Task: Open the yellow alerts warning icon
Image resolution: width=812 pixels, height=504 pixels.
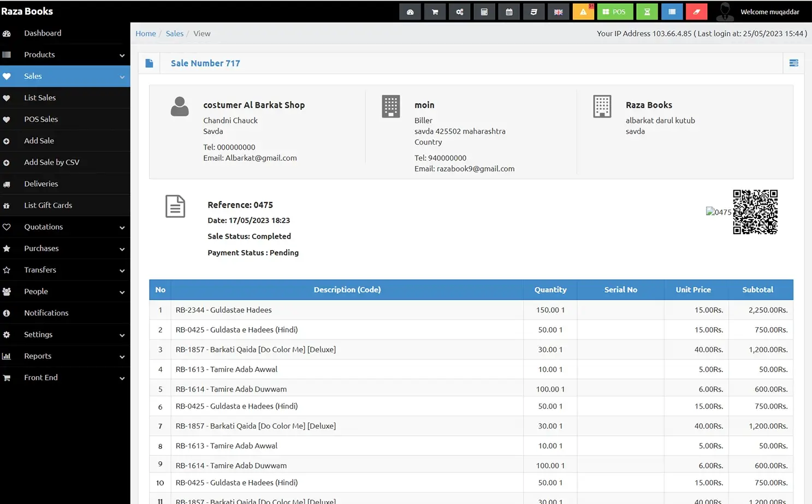Action: click(x=583, y=11)
